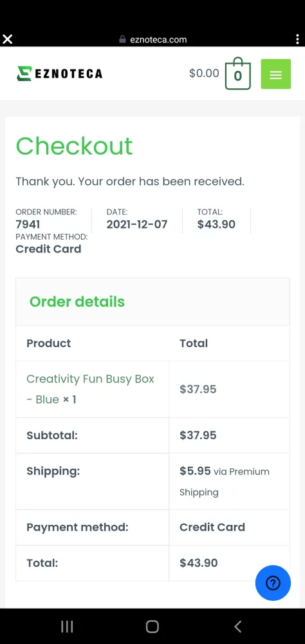Open Creativity Fun Busy Box product link
This screenshot has width=305, height=644.
90,389
